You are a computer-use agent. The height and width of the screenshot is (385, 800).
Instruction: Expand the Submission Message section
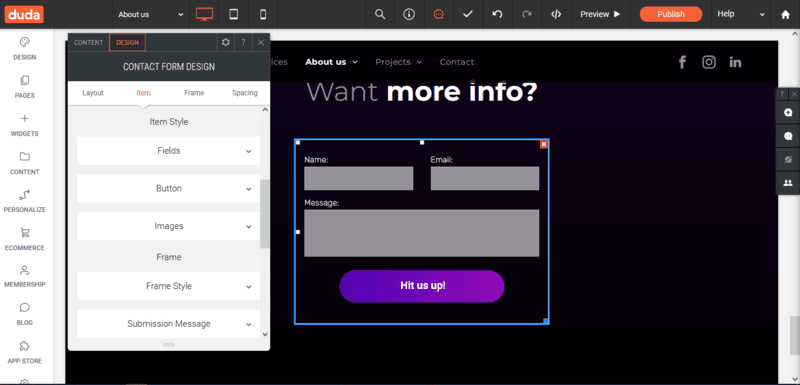coord(168,324)
